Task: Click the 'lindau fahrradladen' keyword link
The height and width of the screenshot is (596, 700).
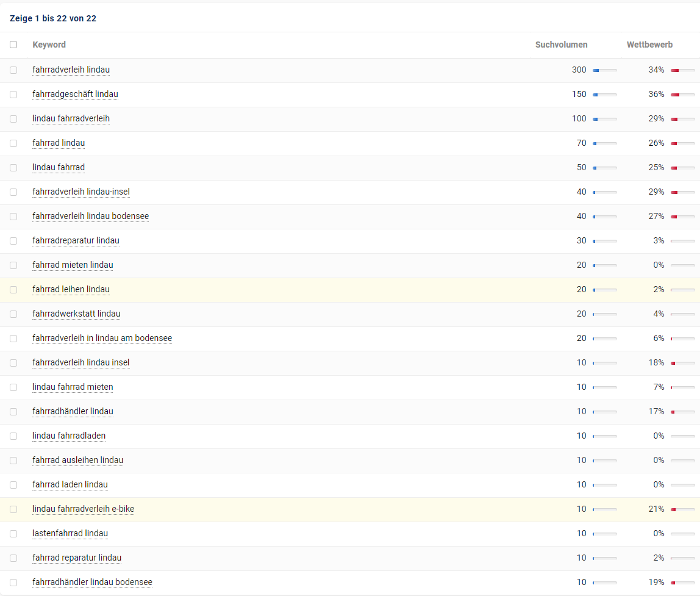Action: (x=69, y=436)
